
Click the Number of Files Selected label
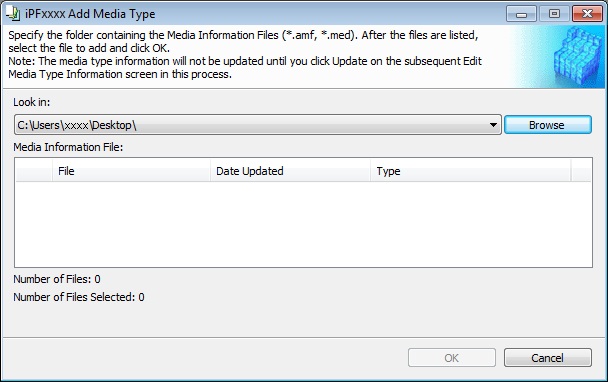coord(79,297)
